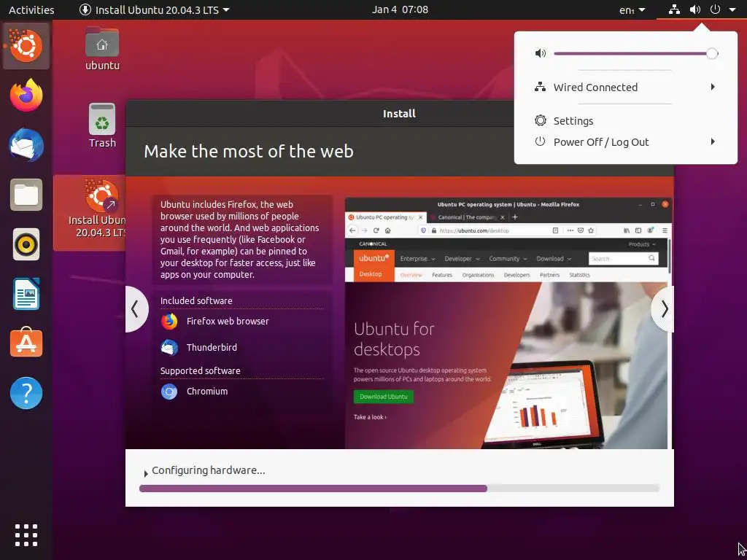Click Take a look link in slideshow
The width and height of the screenshot is (747, 560).
coord(370,417)
